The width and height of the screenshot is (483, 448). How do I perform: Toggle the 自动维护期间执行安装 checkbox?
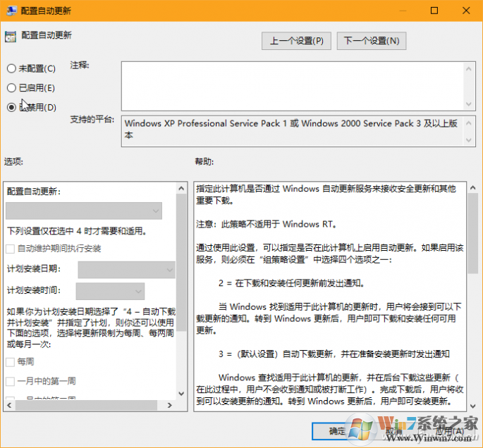click(11, 249)
